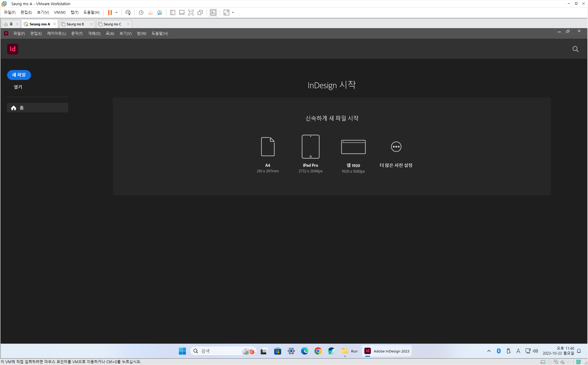Click the 새 파일 button
588x365 pixels.
(x=19, y=75)
